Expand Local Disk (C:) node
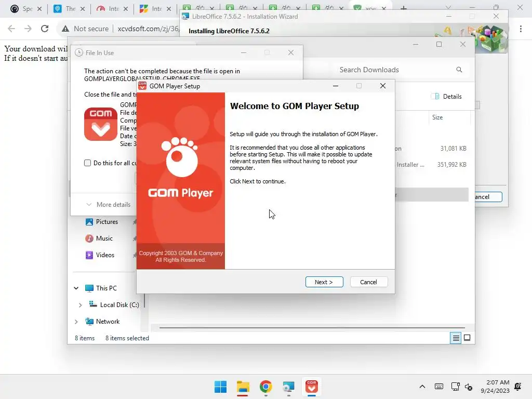This screenshot has width=532, height=399. [81, 304]
